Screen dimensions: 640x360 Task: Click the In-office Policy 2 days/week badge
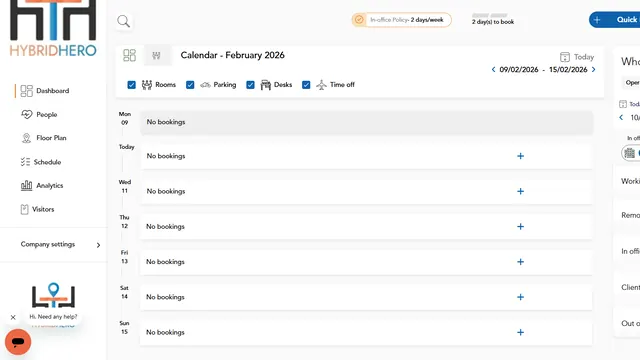pos(402,20)
